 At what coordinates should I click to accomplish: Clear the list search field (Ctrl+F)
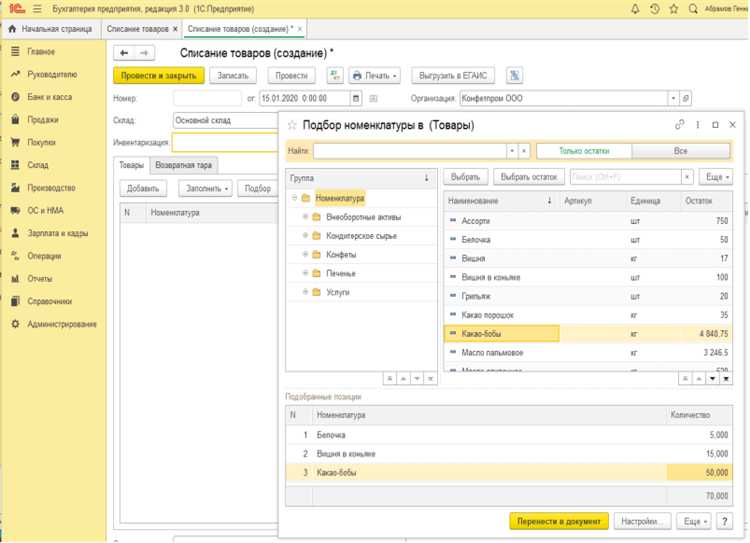point(687,177)
